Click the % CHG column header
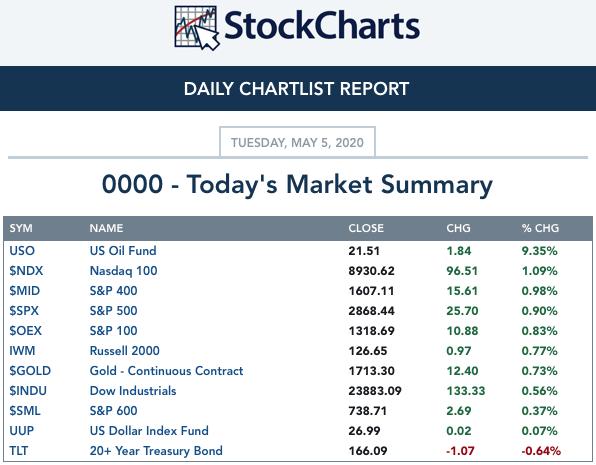 (x=540, y=228)
